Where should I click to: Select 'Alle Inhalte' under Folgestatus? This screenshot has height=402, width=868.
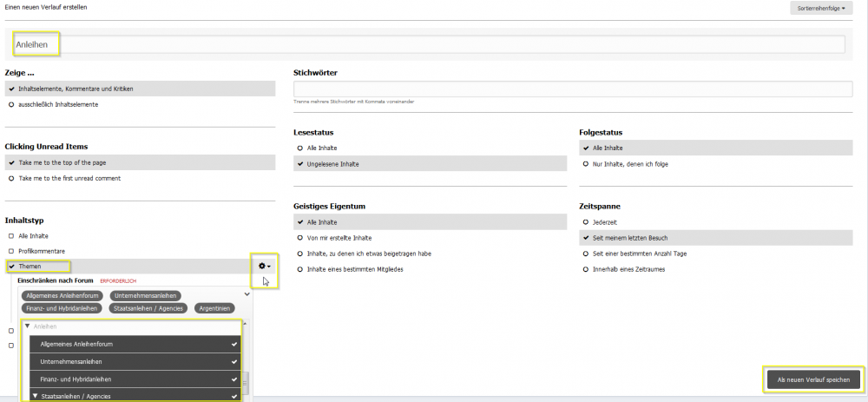(x=716, y=148)
